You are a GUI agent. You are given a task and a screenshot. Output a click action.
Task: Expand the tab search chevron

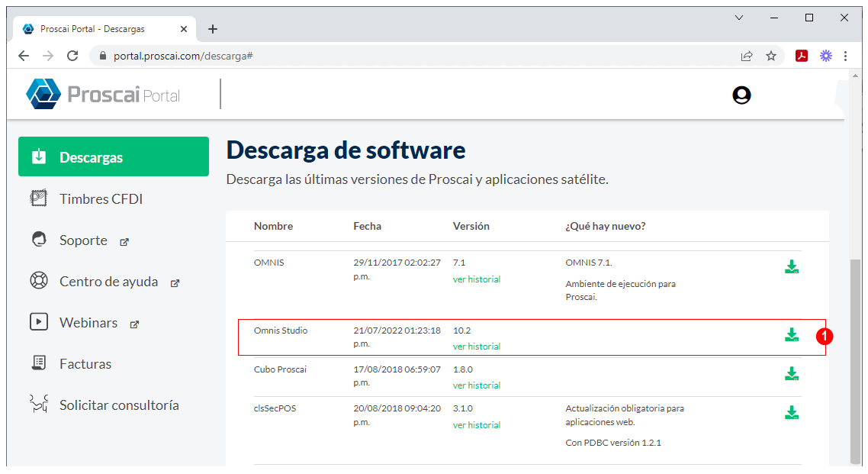739,18
